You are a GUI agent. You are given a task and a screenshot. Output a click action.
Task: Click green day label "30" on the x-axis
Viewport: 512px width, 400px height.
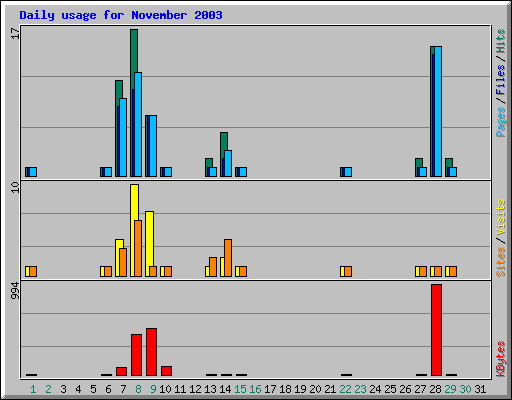click(465, 389)
